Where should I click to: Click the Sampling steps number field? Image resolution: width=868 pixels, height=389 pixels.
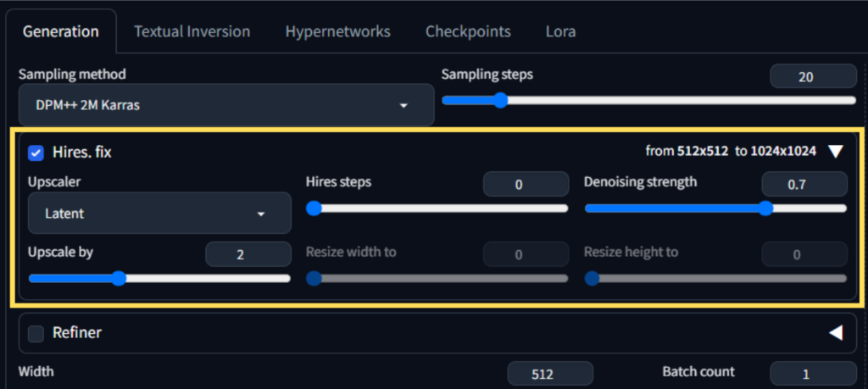pyautogui.click(x=813, y=77)
